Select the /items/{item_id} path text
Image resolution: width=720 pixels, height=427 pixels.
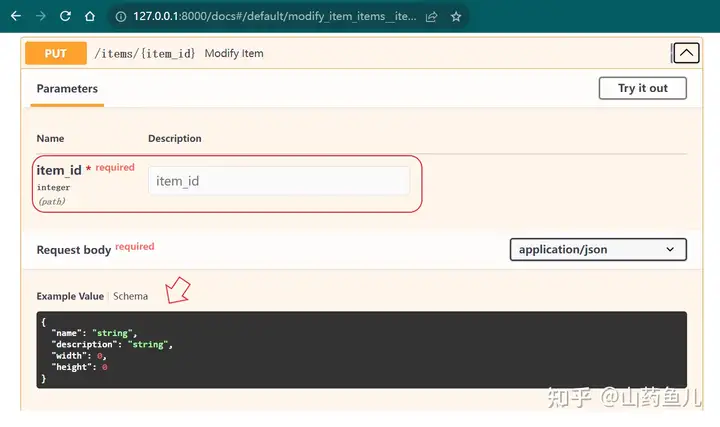click(145, 53)
